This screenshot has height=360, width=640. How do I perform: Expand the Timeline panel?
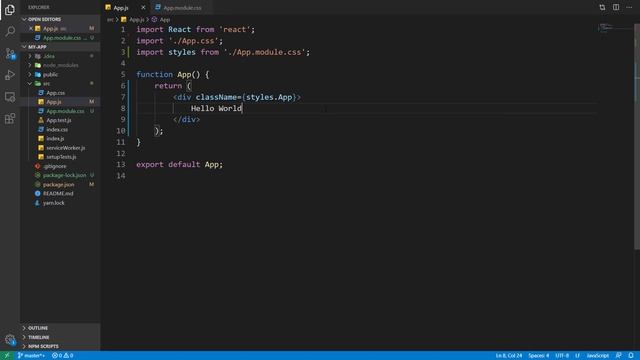coord(60,337)
